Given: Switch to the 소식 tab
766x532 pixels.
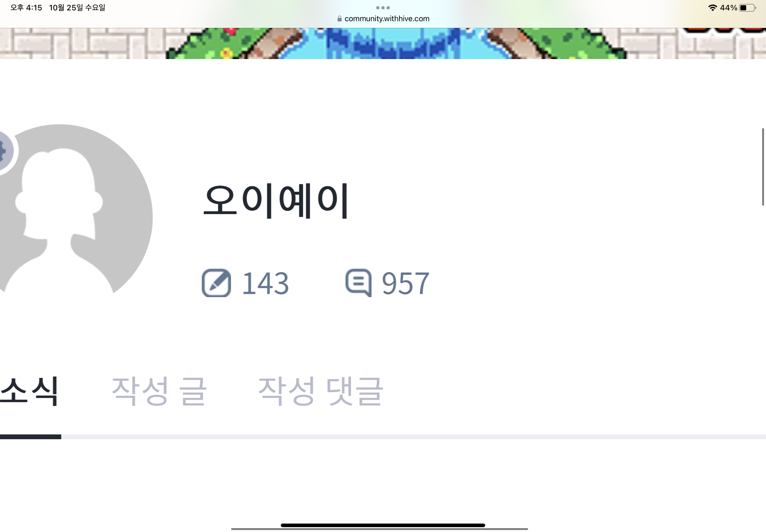Looking at the screenshot, I should click(29, 391).
